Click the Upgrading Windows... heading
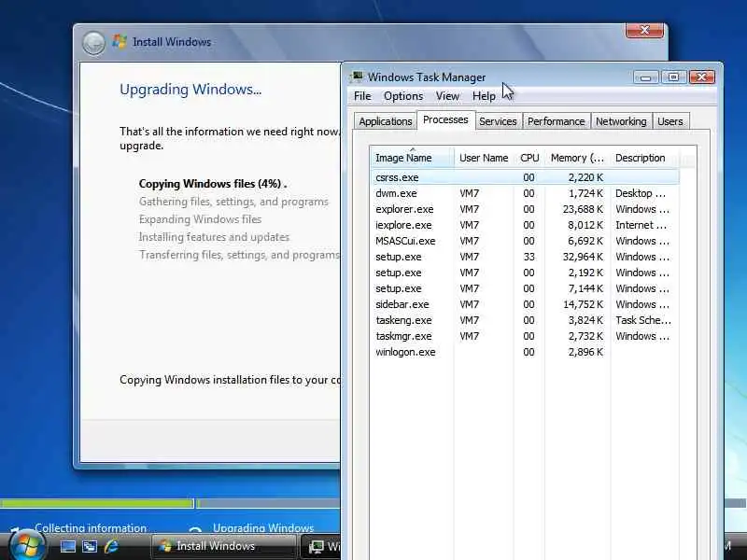The image size is (747, 560). pyautogui.click(x=190, y=89)
